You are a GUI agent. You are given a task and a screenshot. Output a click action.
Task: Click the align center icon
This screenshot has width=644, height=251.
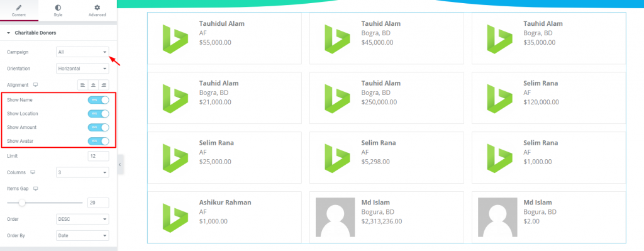point(93,85)
